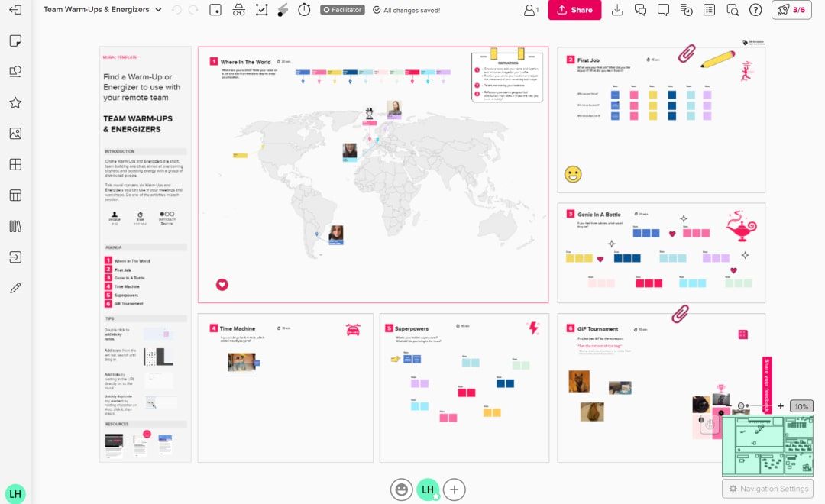Click the pink Share button
825x504 pixels.
[x=574, y=10]
